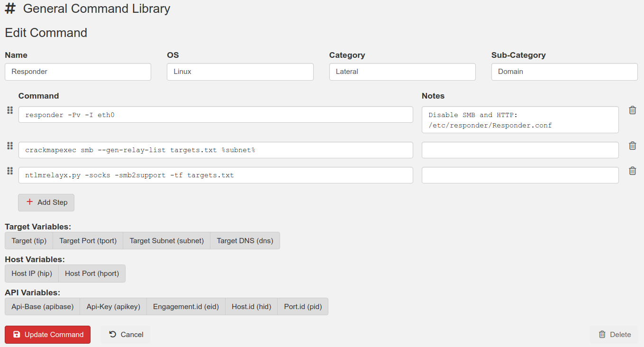Focus the empty notes field for ntlmrelayx.py step
This screenshot has width=644, height=347.
pos(520,175)
